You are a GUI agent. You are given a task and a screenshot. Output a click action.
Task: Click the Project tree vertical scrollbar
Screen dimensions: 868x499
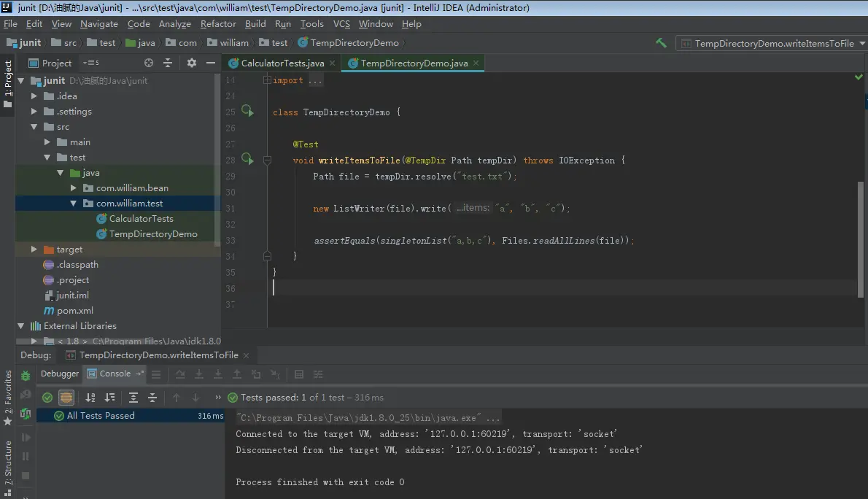pyautogui.click(x=217, y=160)
